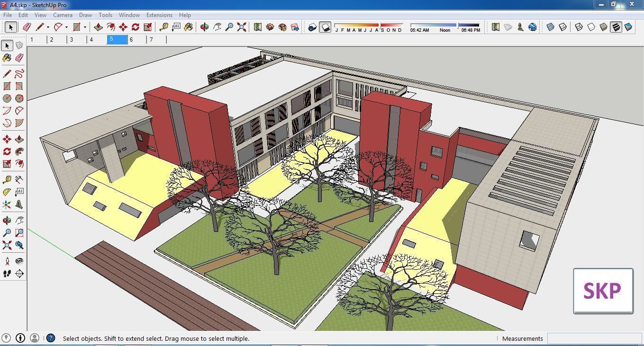This screenshot has height=346, width=644.
Task: Switch to scene tab 6
Action: coord(136,40)
